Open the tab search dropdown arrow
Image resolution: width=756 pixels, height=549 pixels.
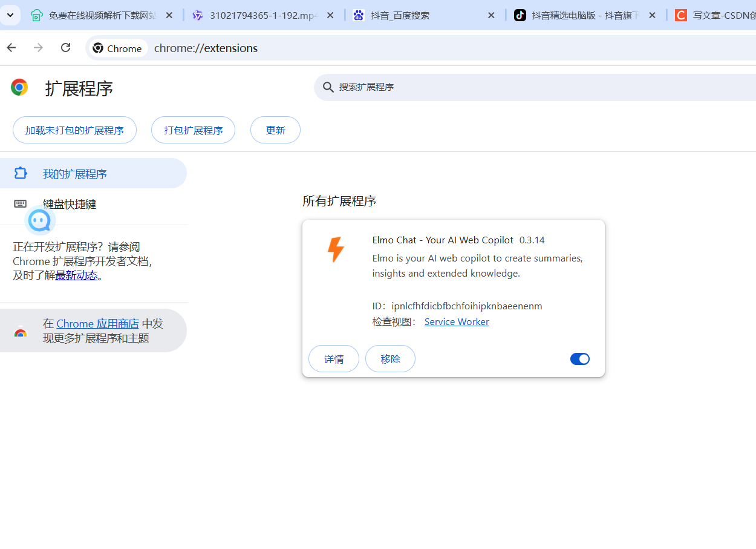10,15
